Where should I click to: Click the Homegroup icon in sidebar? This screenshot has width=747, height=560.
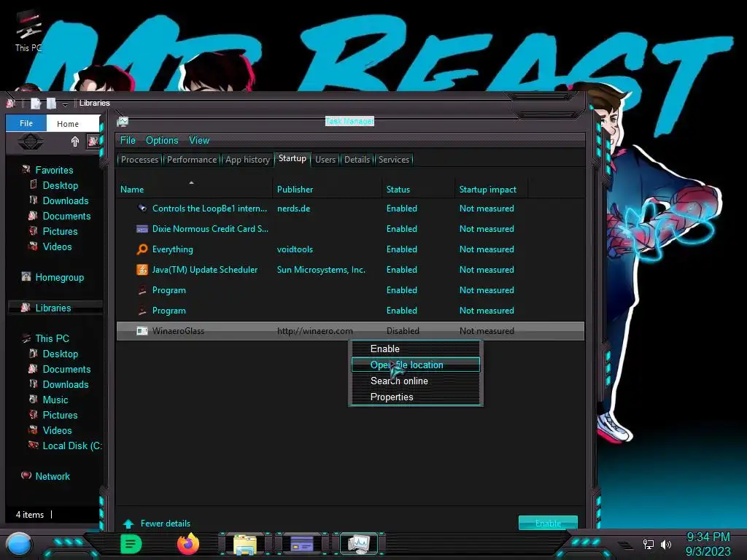[x=26, y=276]
